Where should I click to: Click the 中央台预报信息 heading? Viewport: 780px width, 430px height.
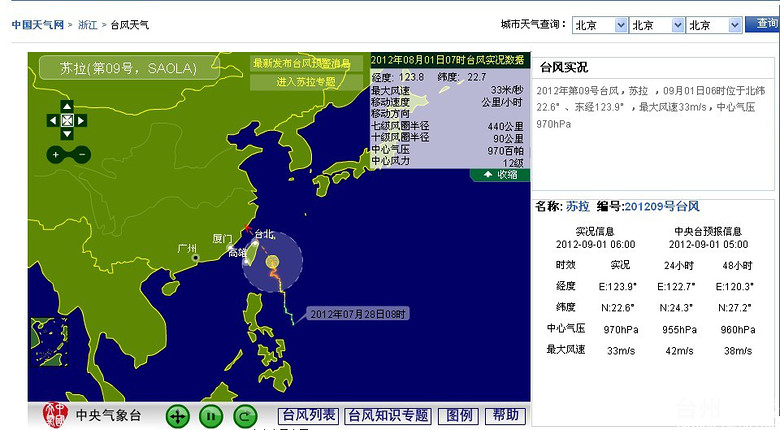[x=708, y=231]
